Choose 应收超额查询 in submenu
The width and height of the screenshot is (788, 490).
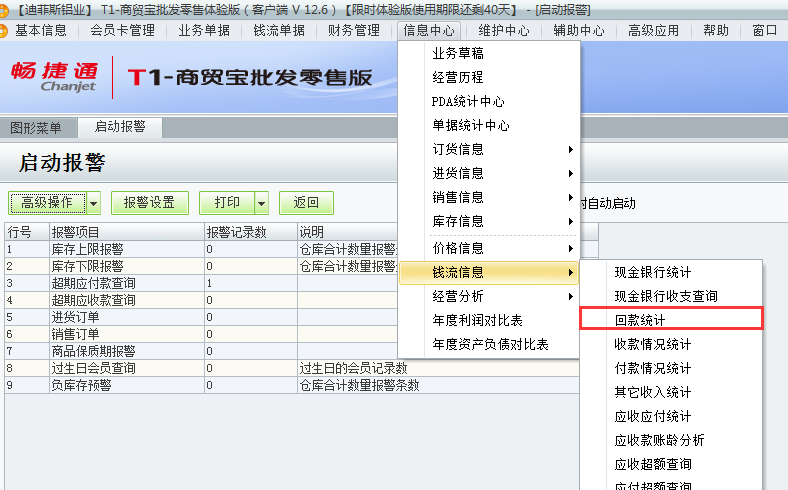pyautogui.click(x=671, y=464)
